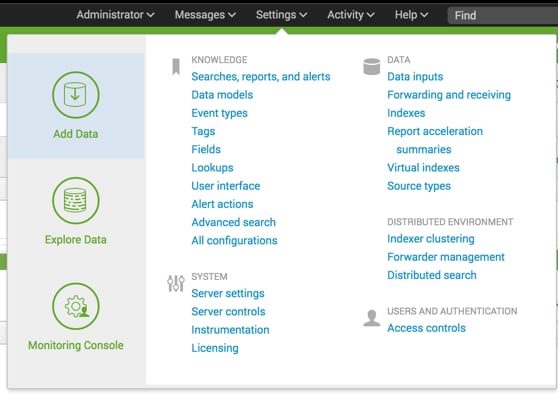Open Access controls

(426, 328)
